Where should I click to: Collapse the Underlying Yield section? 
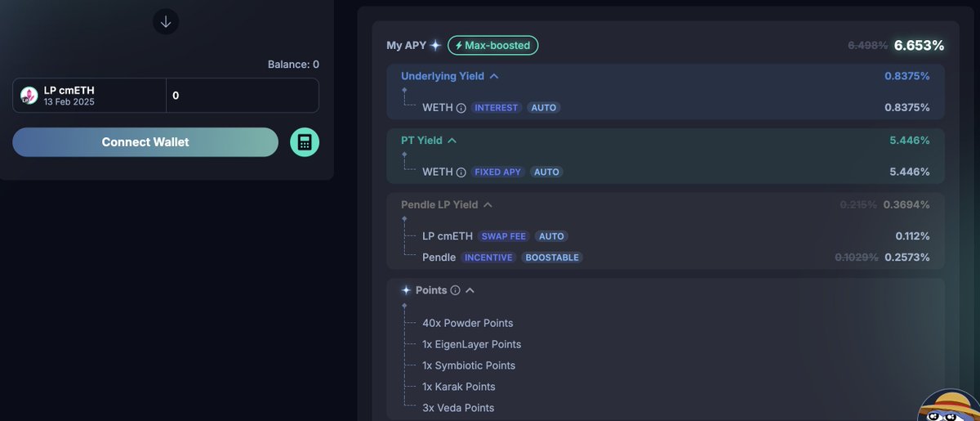pyautogui.click(x=494, y=76)
